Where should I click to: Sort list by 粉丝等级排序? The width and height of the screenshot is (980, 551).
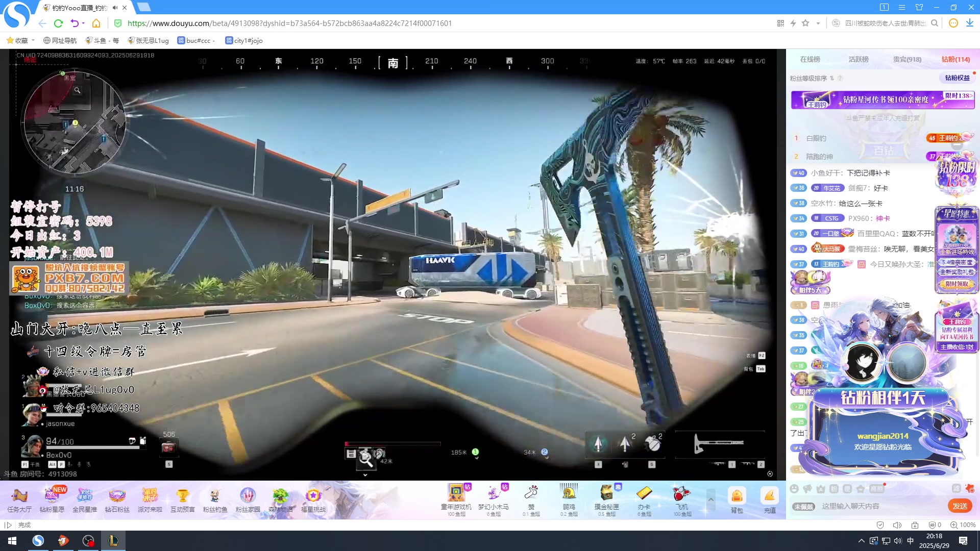pos(813,78)
